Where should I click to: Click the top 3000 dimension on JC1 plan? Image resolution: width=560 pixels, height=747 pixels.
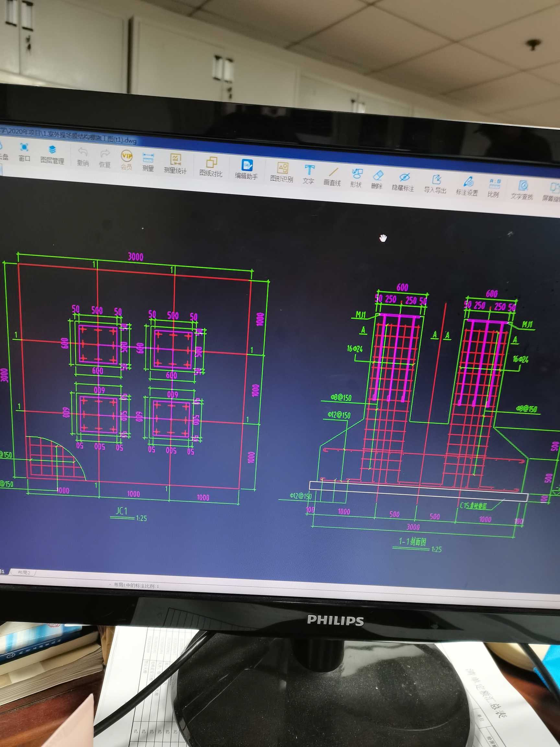click(x=135, y=257)
